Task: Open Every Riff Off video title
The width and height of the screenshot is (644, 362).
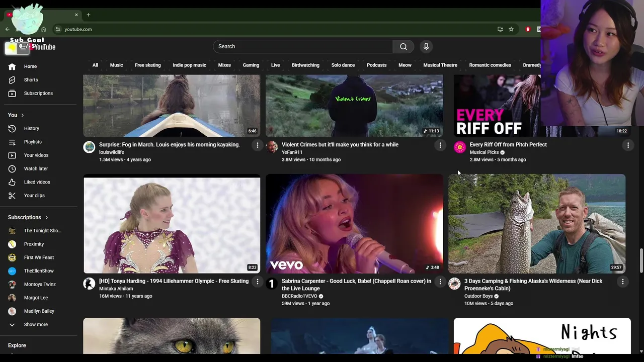Action: pos(508,145)
